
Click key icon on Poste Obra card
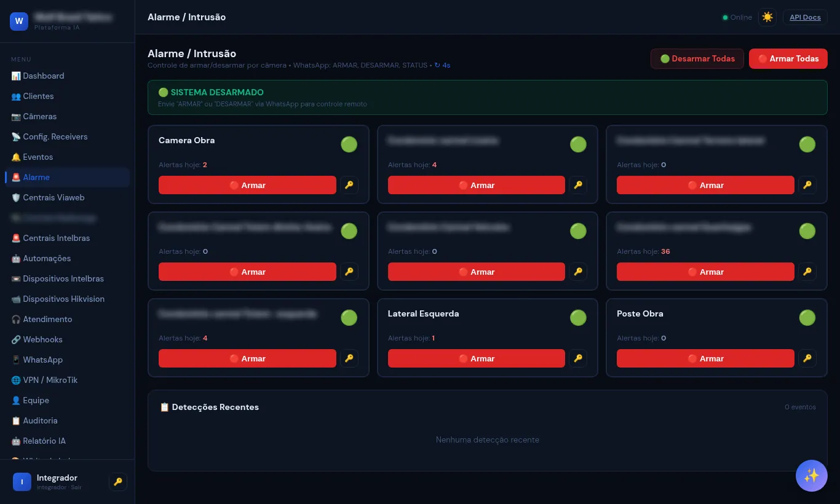tap(807, 358)
